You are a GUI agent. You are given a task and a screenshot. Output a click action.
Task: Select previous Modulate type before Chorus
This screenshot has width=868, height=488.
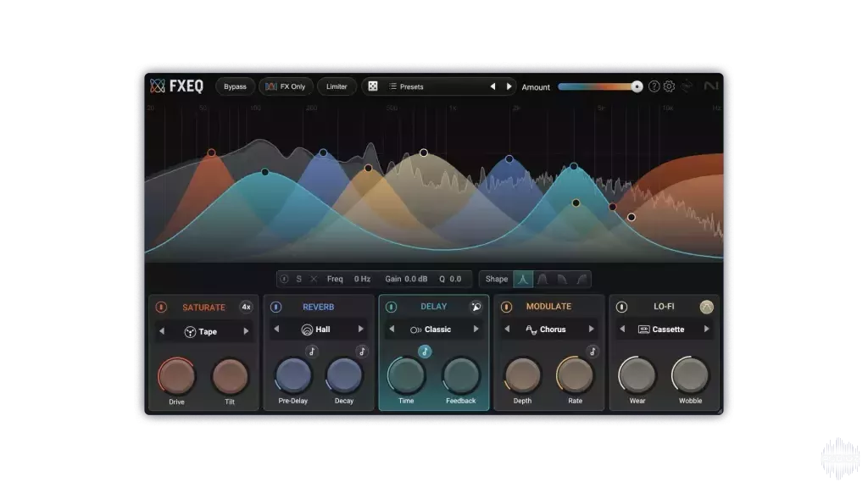(x=507, y=330)
